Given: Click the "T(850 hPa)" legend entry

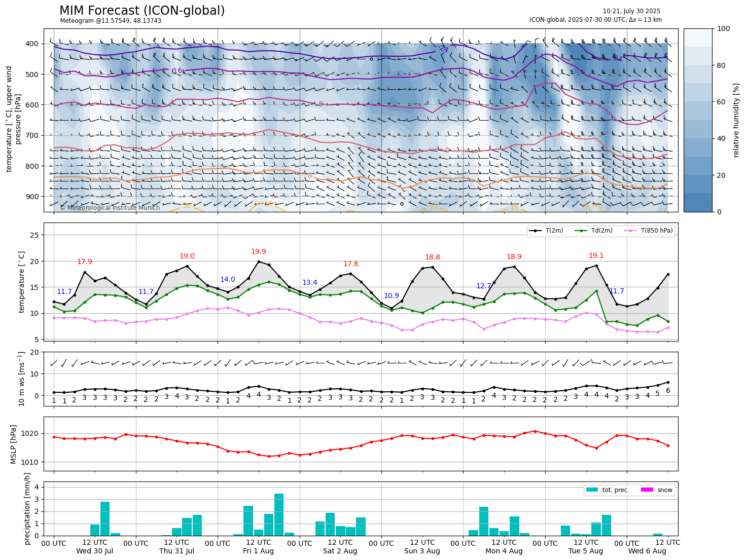Looking at the screenshot, I should pos(649,231).
